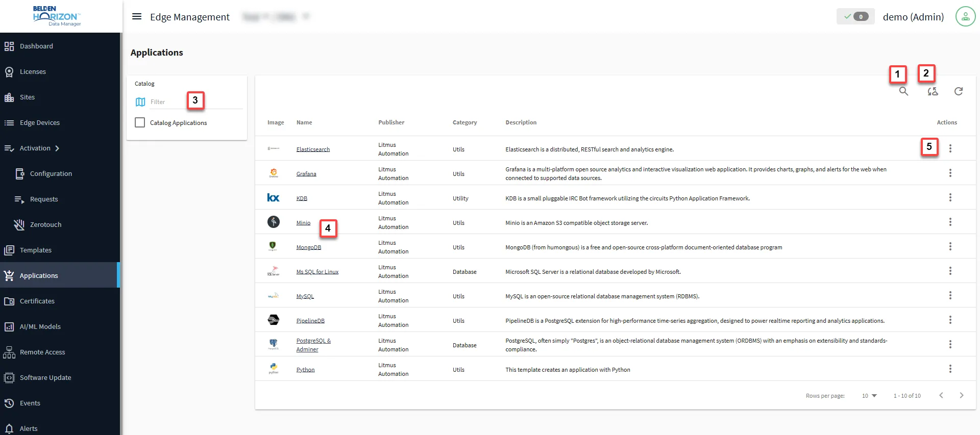Open the user profile avatar icon
980x435 pixels.
(965, 16)
